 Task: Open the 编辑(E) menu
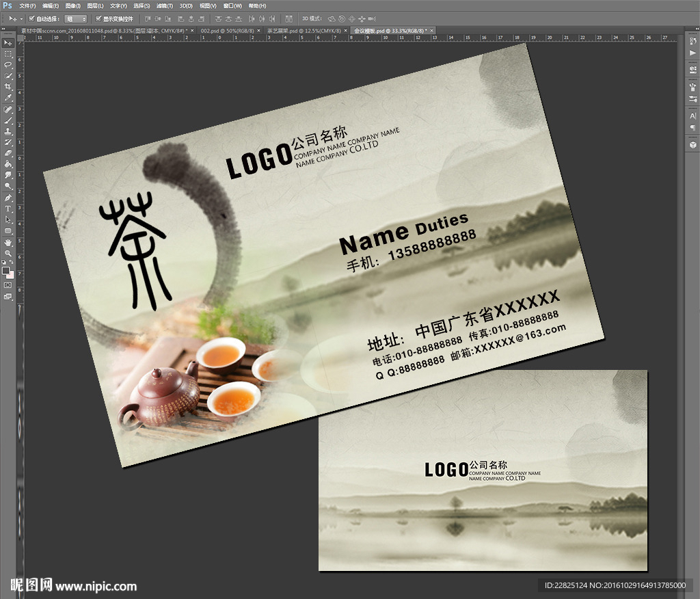(x=51, y=5)
